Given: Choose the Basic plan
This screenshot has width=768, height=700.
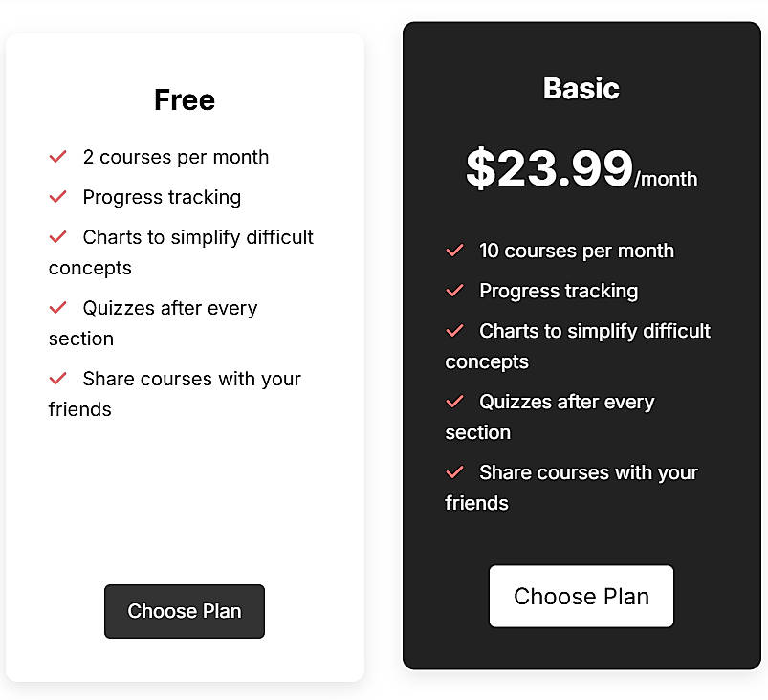Looking at the screenshot, I should pos(581,596).
